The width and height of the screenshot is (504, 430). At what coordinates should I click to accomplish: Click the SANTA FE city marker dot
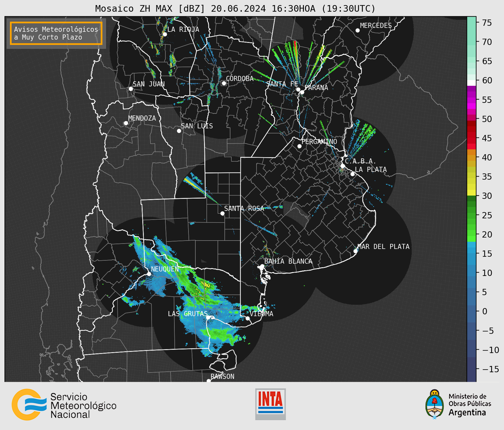[x=298, y=89]
